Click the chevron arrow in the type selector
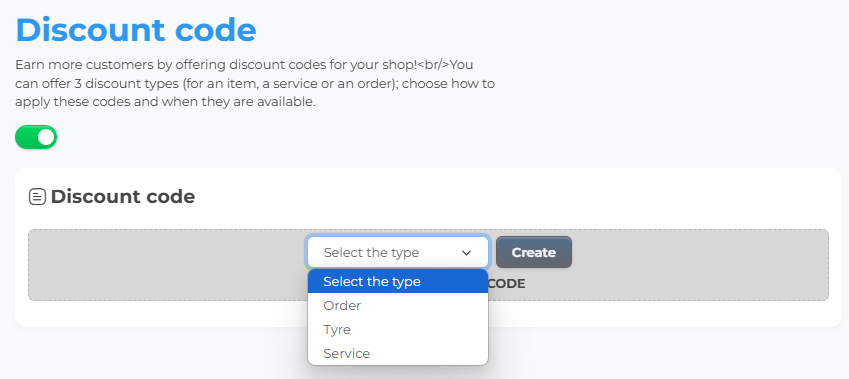The image size is (849, 379). pyautogui.click(x=466, y=253)
